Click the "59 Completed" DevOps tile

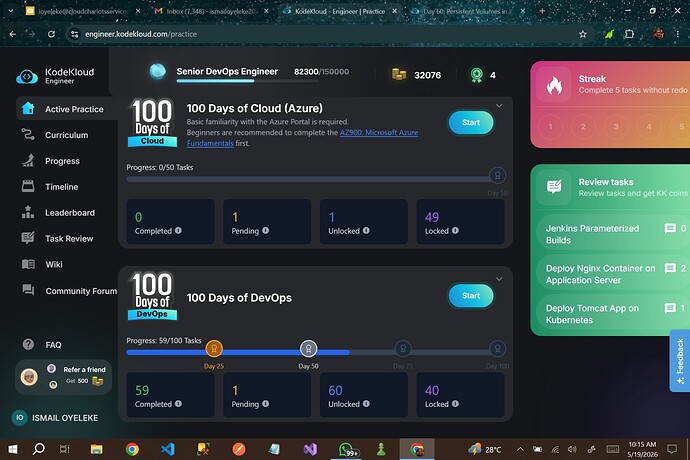point(170,395)
